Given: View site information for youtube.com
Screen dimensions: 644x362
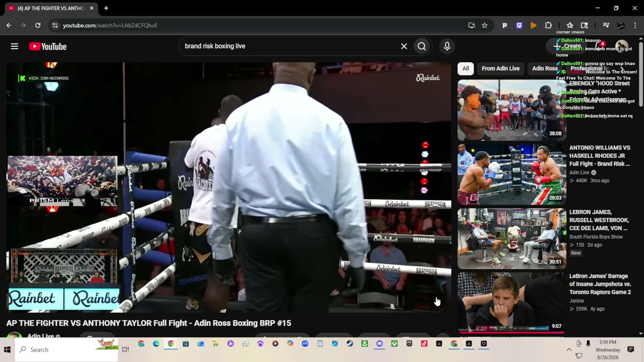Looking at the screenshot, I should (55, 25).
